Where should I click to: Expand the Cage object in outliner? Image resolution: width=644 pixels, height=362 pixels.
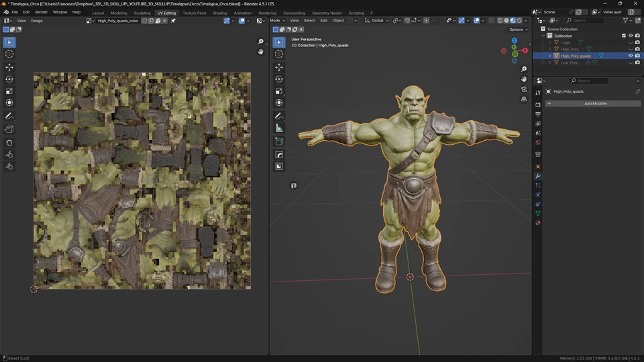click(x=550, y=42)
